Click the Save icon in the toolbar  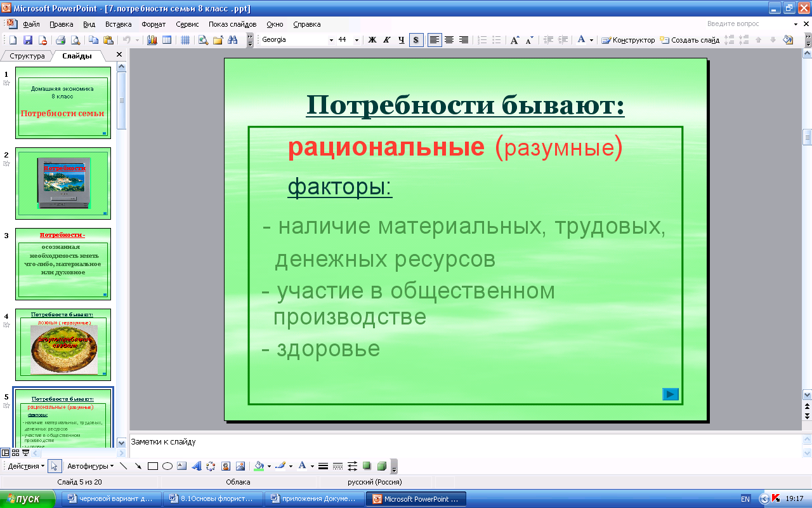coord(27,40)
